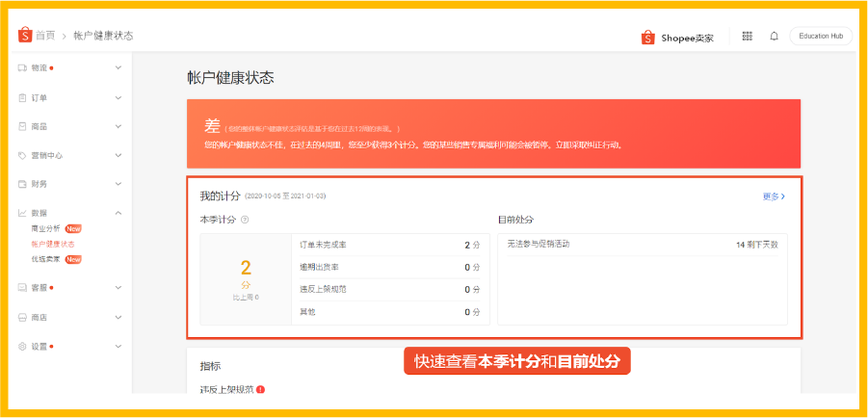Open 商业分析 submenu item
Screen dimensions: 868x418
pyautogui.click(x=45, y=228)
